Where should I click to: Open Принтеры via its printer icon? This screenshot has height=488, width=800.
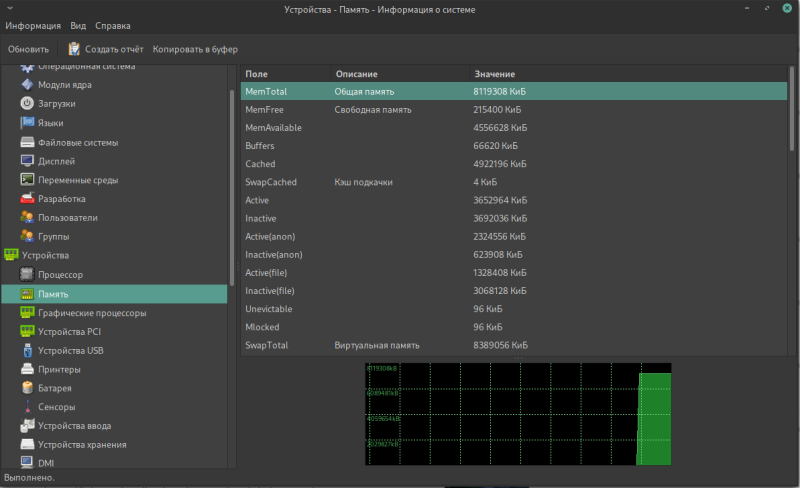coord(28,369)
